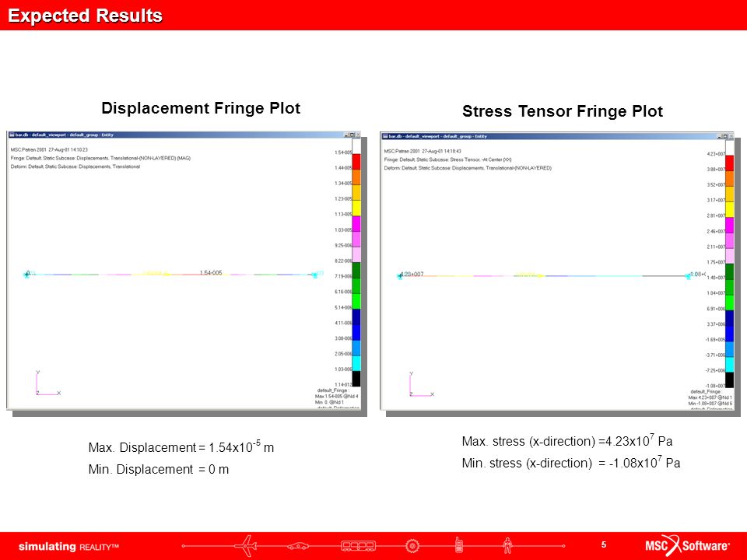This screenshot has width=747, height=560.
Task: Click the car icon in the footer
Action: point(298,546)
